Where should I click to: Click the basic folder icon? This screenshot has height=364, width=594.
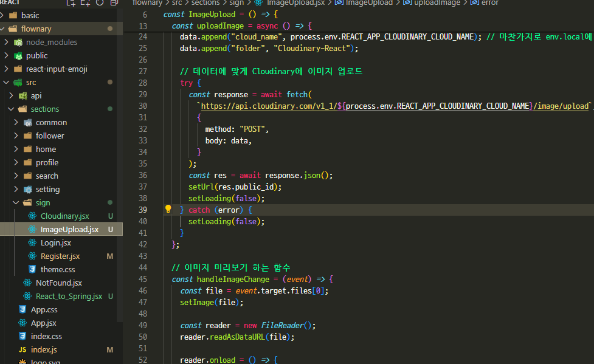point(13,16)
